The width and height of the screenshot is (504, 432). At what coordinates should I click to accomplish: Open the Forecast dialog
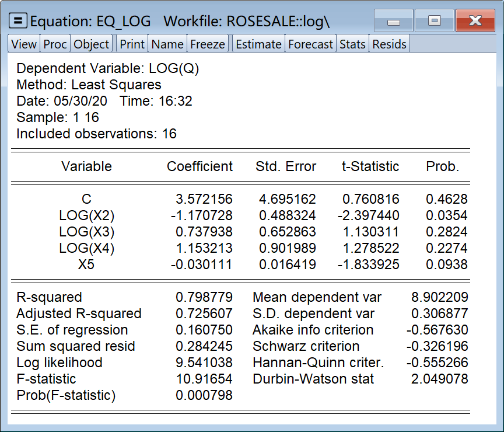310,44
